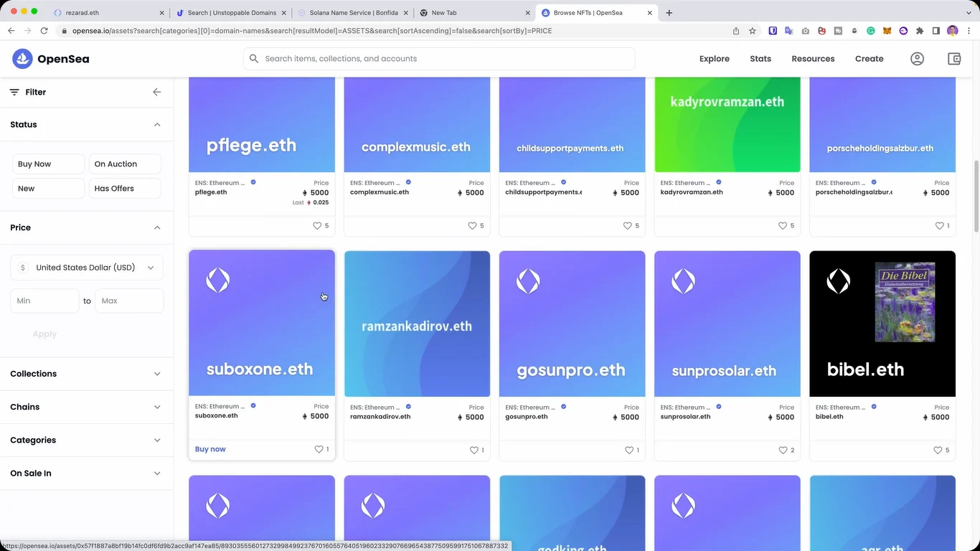The image size is (980, 551).
Task: Collapse filter sidebar with back arrow
Action: click(156, 92)
